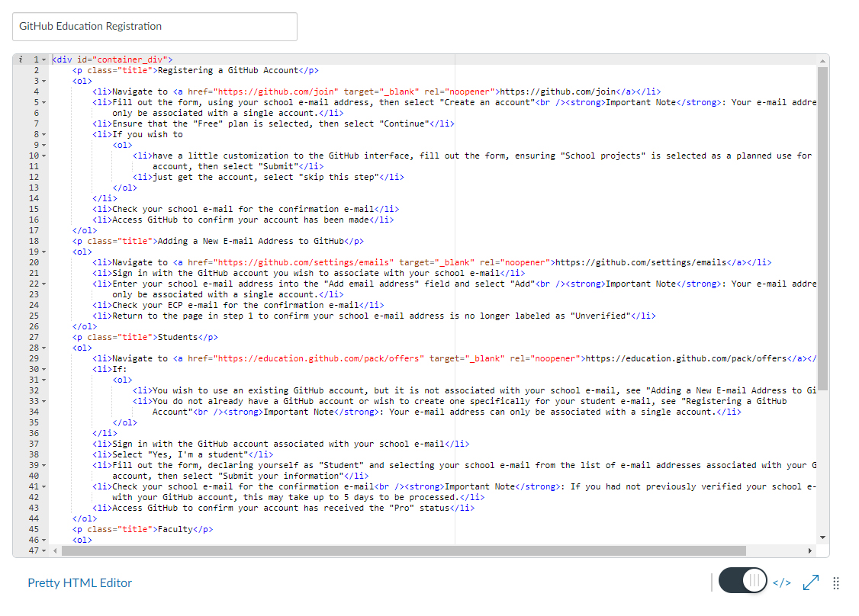The height and width of the screenshot is (616, 859).
Task: Collapse the fold arrow at line 3
Action: pyautogui.click(x=43, y=81)
